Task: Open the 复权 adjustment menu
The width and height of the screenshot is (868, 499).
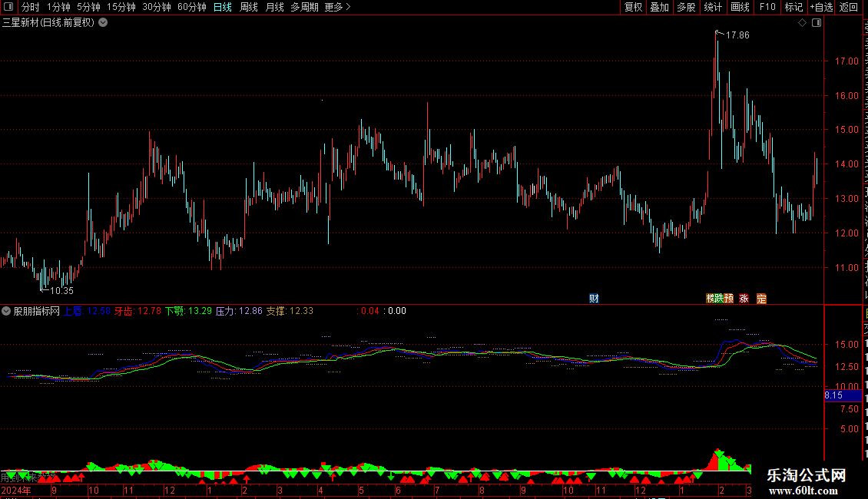Action: (x=633, y=7)
